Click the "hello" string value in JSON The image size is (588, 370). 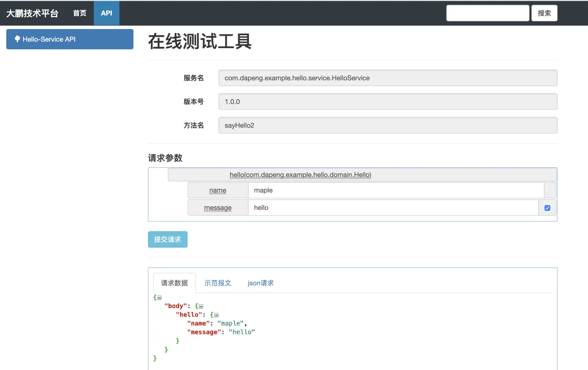(242, 332)
